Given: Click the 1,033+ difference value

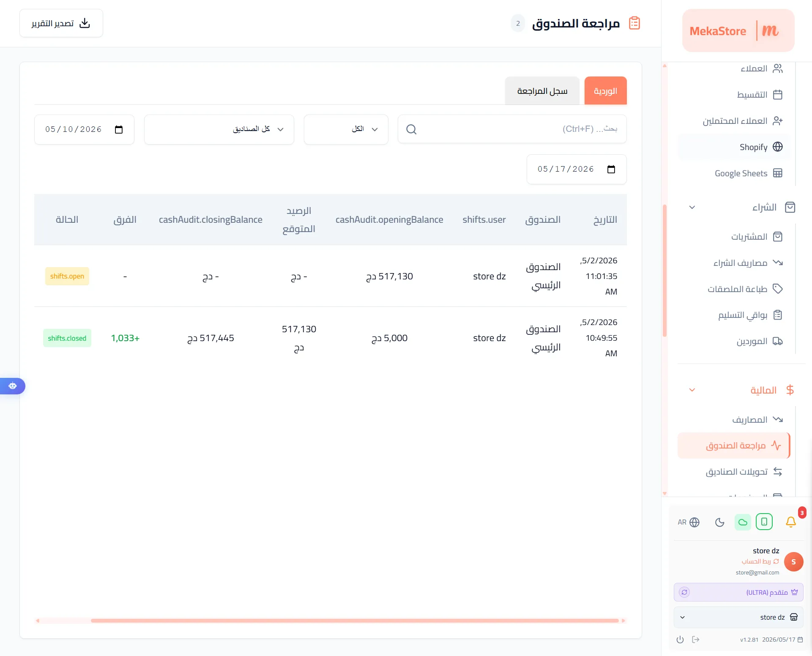Looking at the screenshot, I should click(x=125, y=338).
